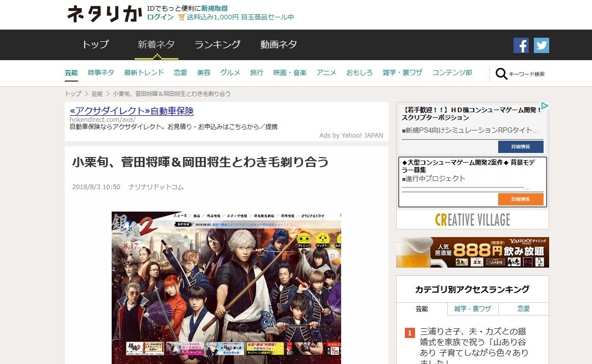
Task: Select the 最新トレンド category
Action: click(144, 72)
